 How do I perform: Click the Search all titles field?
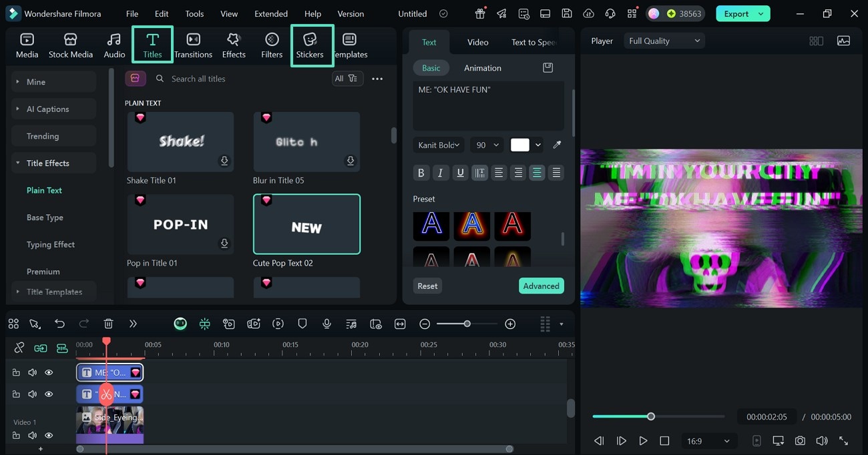tap(240, 78)
